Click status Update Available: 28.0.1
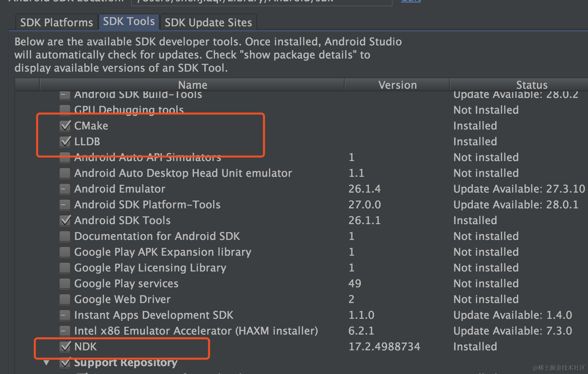This screenshot has width=588, height=374. tap(516, 204)
